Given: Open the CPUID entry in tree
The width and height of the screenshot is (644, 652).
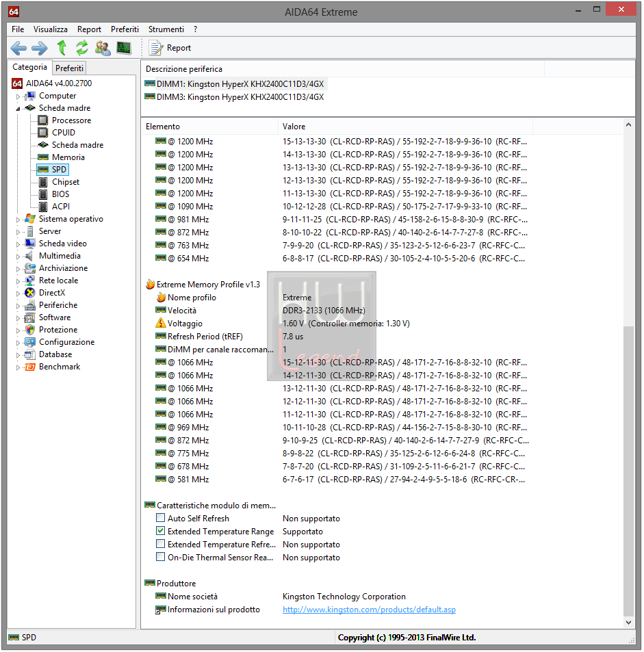Looking at the screenshot, I should click(64, 133).
